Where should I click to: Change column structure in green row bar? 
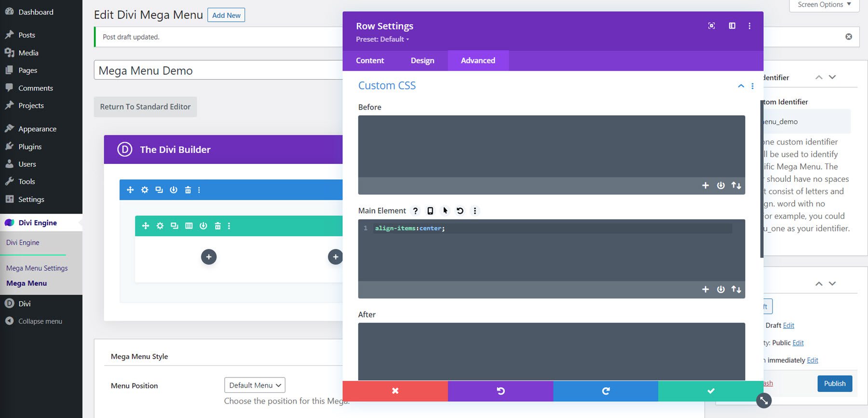[x=189, y=226]
